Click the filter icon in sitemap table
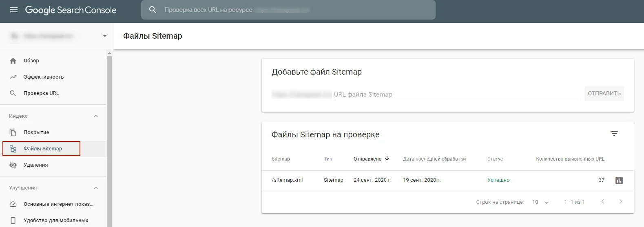644x227 pixels. (614, 134)
